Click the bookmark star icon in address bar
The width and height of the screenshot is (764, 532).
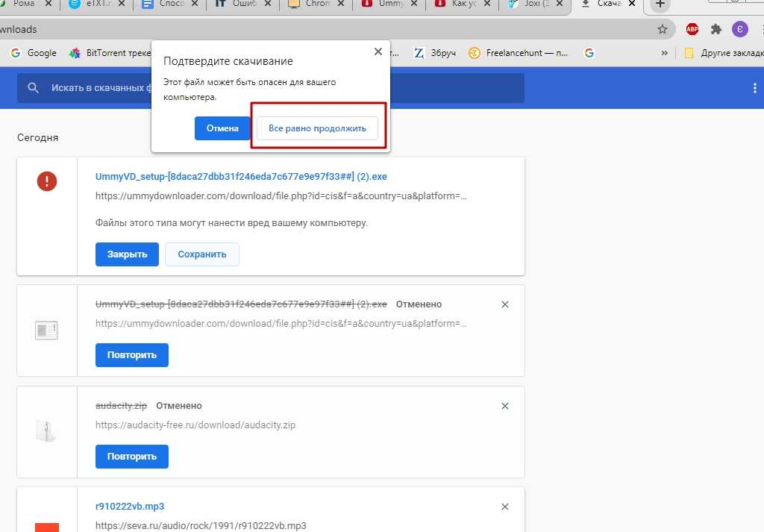tap(662, 29)
